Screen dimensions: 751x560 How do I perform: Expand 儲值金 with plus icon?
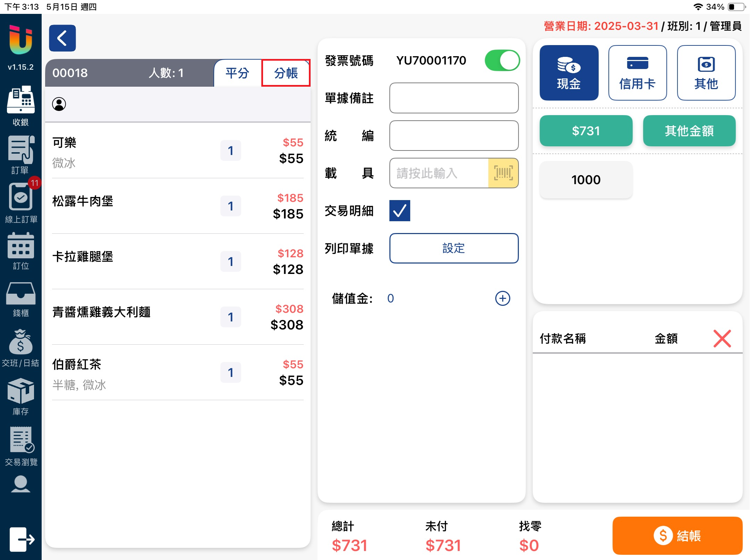[x=502, y=298]
